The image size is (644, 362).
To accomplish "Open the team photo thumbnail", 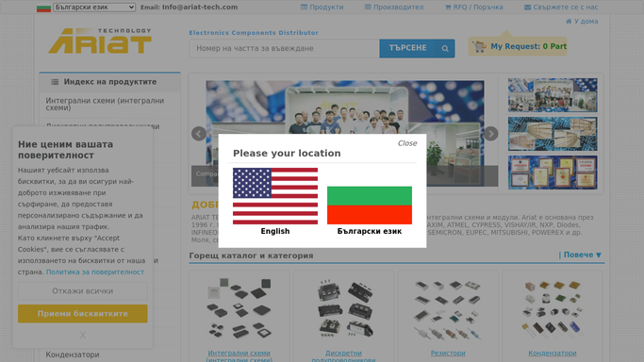I will click(x=553, y=95).
